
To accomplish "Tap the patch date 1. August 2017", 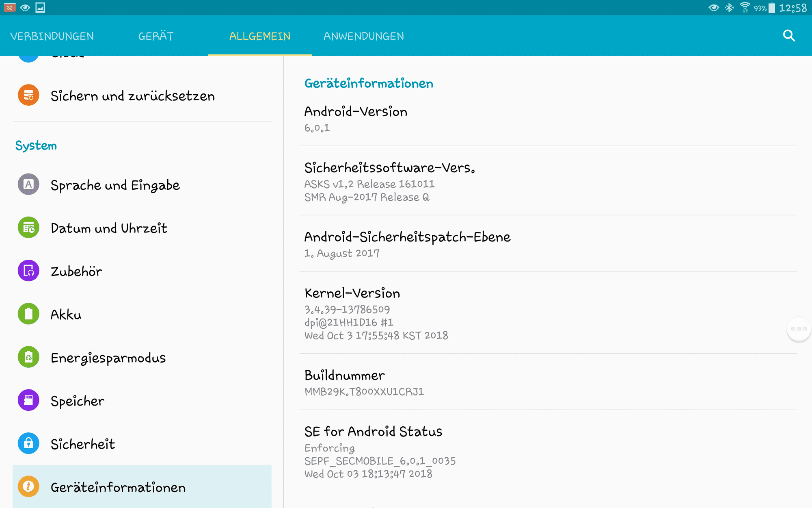I will click(342, 253).
